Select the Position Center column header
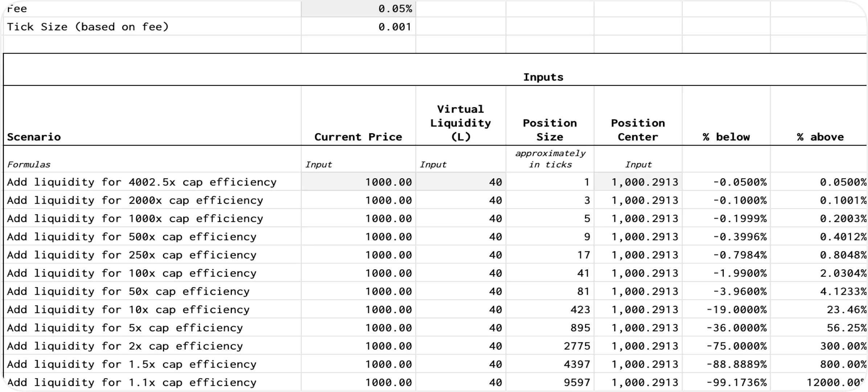The width and height of the screenshot is (868, 392). (638, 115)
